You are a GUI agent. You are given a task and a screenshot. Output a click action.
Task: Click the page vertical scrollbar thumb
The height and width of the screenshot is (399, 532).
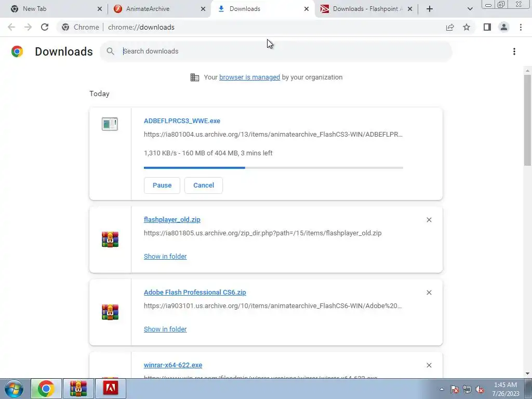point(527,121)
